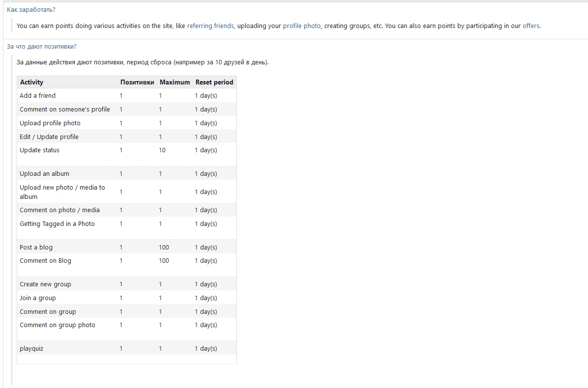This screenshot has width=588, height=388.
Task: Select the maximum value 100 for Comment on Blog
Action: point(164,261)
